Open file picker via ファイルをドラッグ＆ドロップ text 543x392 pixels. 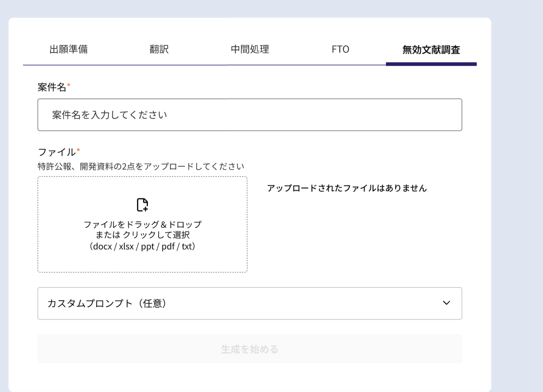(142, 224)
